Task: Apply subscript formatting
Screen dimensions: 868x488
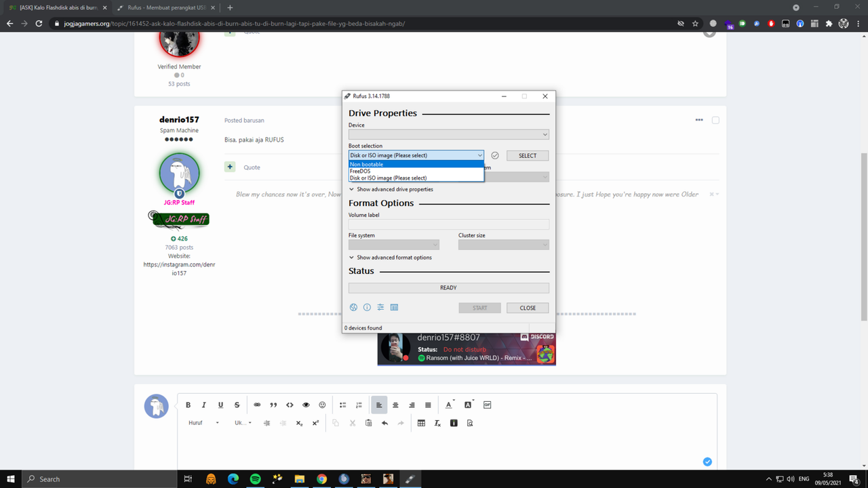Action: [x=299, y=423]
